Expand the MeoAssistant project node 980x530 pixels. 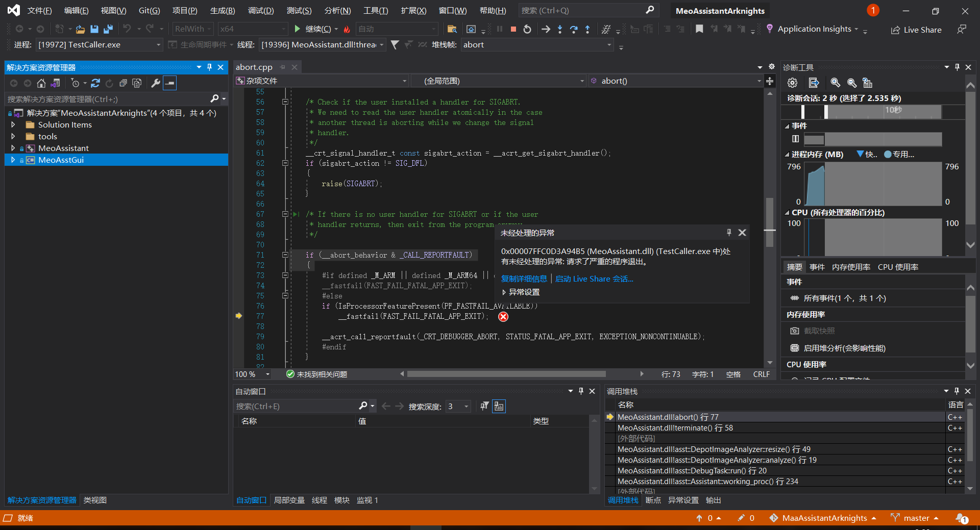[13, 148]
